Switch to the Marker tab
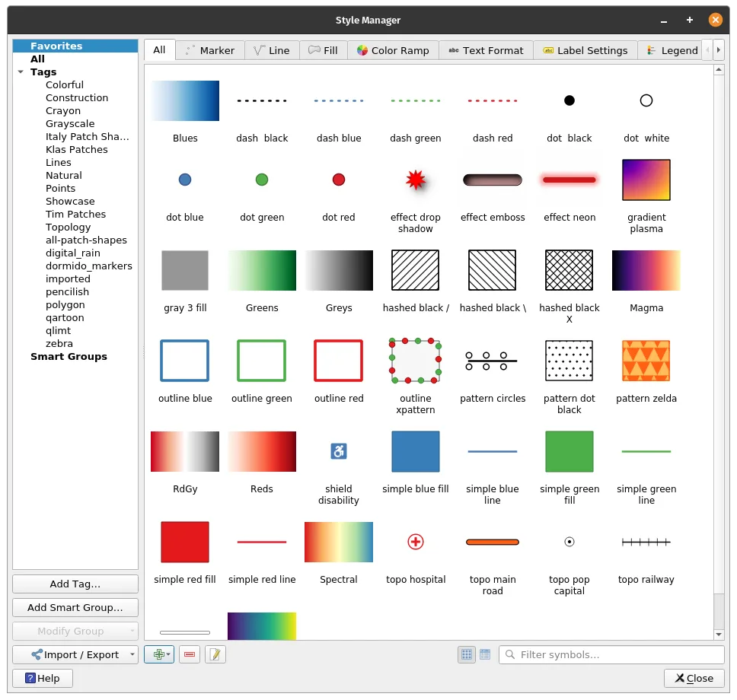This screenshot has height=700, width=737. [209, 50]
